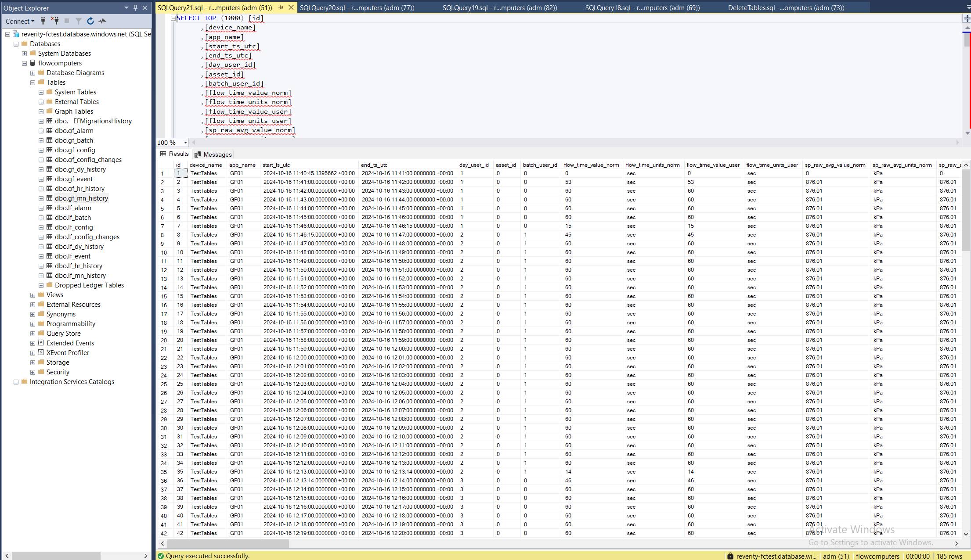Viewport: 971px width, 560px height.
Task: Open the 100 % zoom dropdown
Action: 185,143
